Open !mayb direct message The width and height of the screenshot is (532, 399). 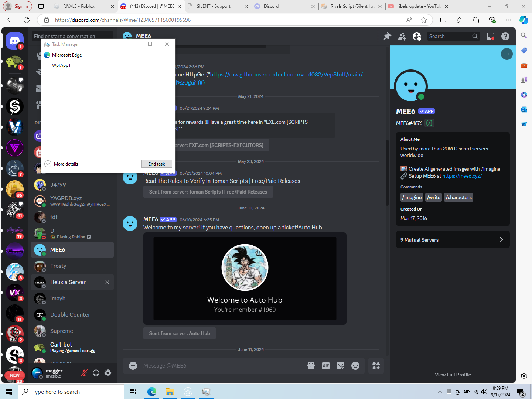coord(72,299)
